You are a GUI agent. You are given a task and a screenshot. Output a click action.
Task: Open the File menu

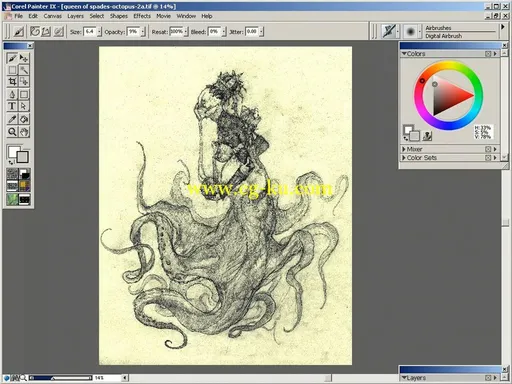coord(19,16)
